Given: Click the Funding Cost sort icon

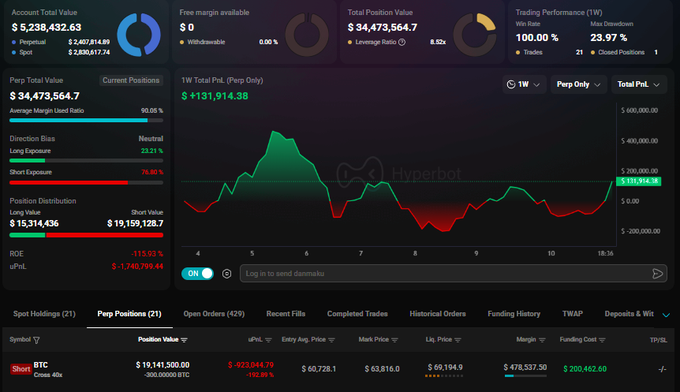Looking at the screenshot, I should [602, 340].
